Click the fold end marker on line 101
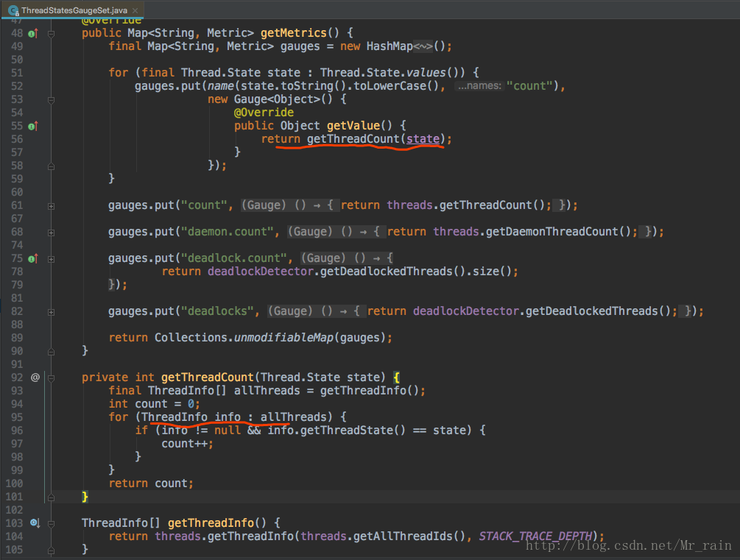This screenshot has width=740, height=560. (x=51, y=497)
